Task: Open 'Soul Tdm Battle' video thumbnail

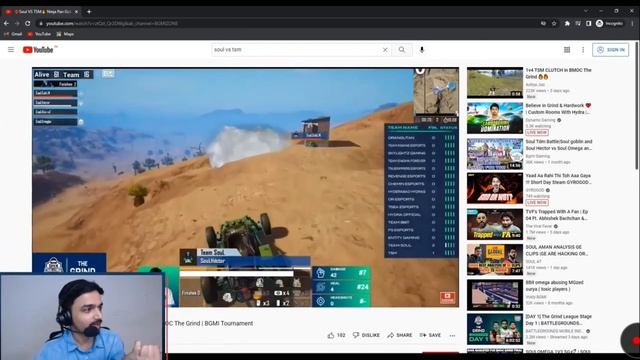Action: pos(495,154)
